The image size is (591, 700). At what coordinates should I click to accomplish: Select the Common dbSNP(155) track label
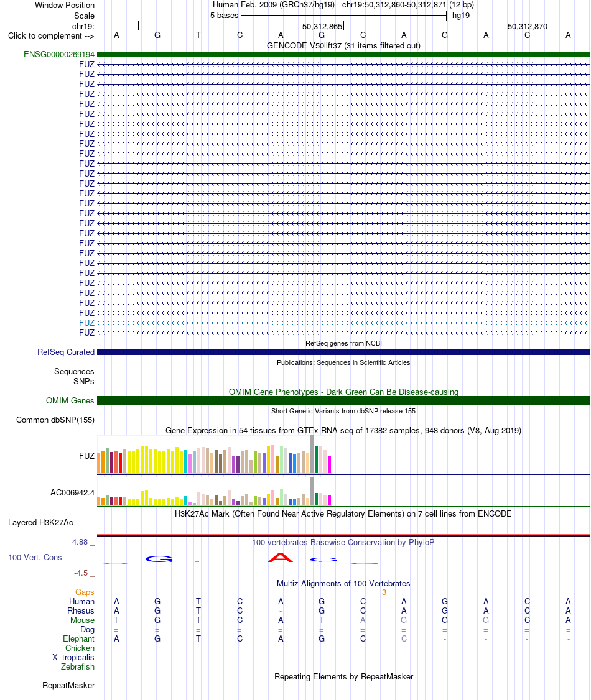55,420
